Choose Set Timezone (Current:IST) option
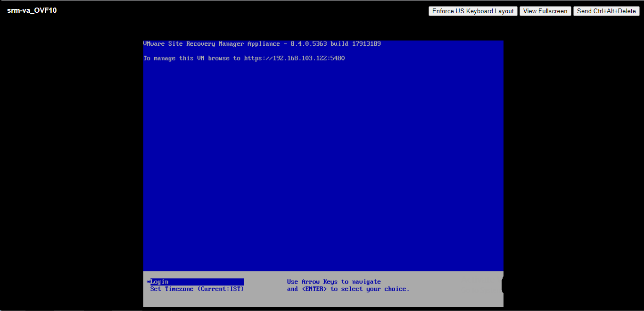 click(197, 289)
